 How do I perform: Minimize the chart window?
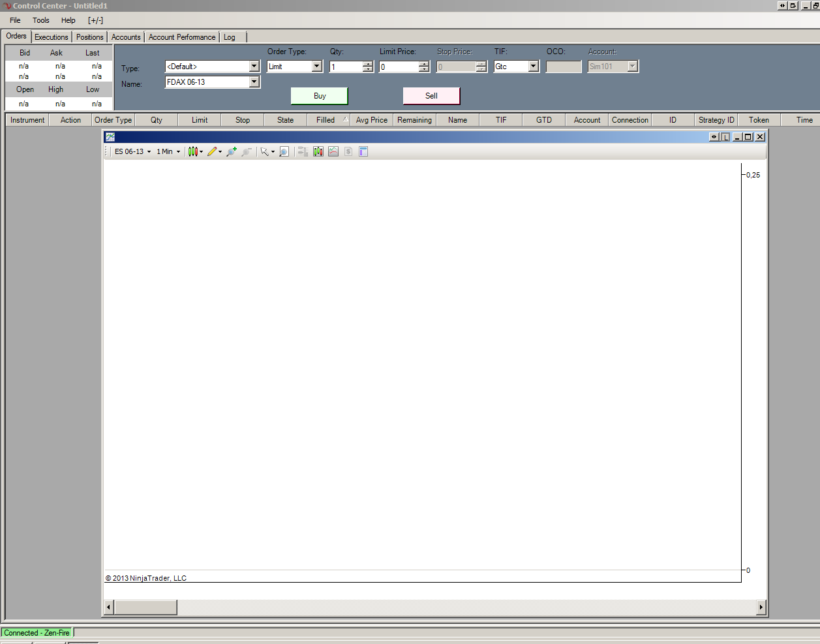(737, 137)
